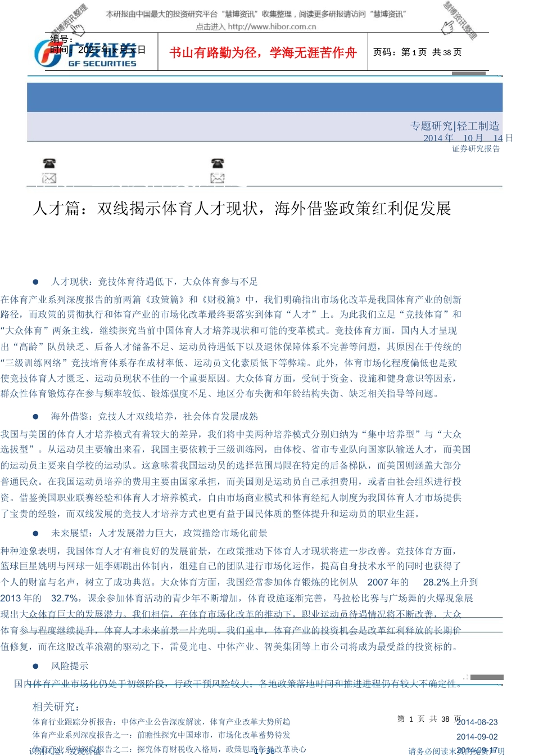This screenshot has height=756, width=534.
Task: Click the bullet heading 海外借鉴：竞技人才双线培养
Action: 155,417
